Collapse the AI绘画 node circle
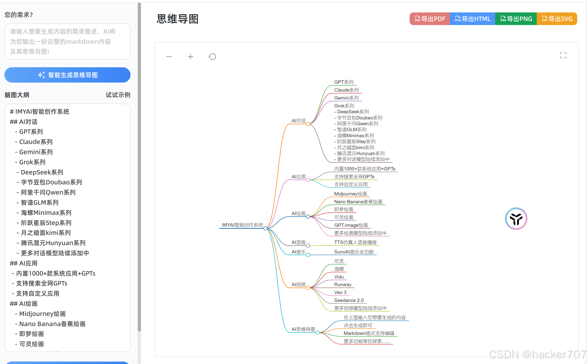Screen dimensions: 588x364 pyautogui.click(x=308, y=217)
